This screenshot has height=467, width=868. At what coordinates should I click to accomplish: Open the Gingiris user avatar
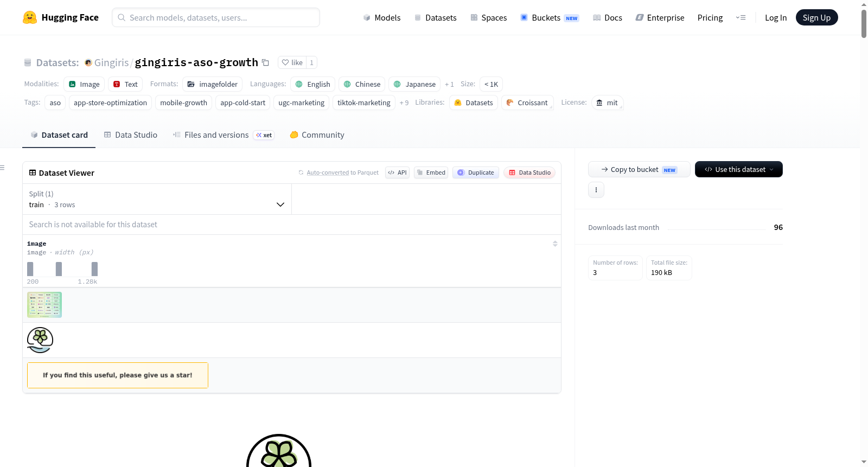pos(88,63)
